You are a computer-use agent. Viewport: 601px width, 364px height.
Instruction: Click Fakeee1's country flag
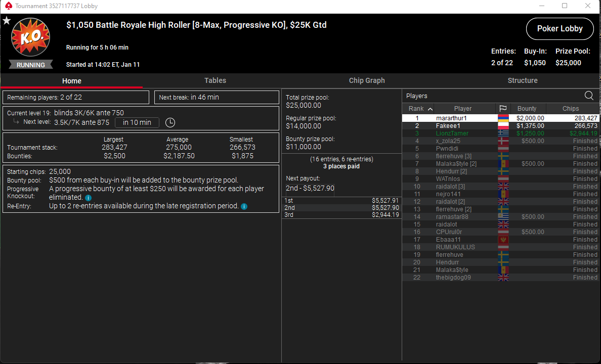(x=503, y=126)
